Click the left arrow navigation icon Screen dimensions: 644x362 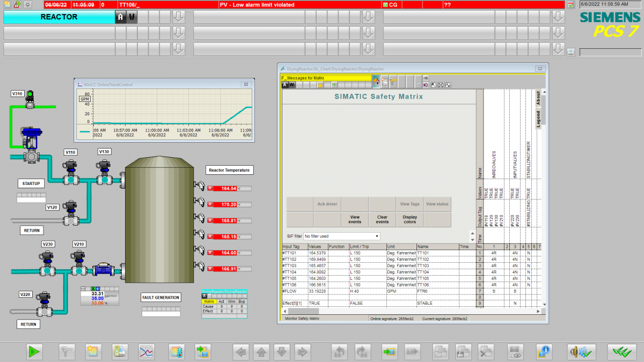coord(241,352)
